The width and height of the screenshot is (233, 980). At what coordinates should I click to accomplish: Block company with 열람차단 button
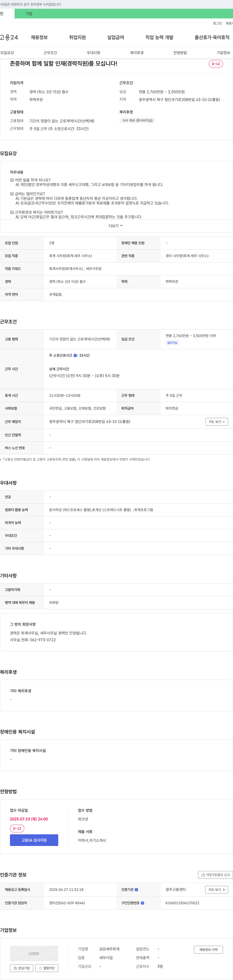pos(47,968)
